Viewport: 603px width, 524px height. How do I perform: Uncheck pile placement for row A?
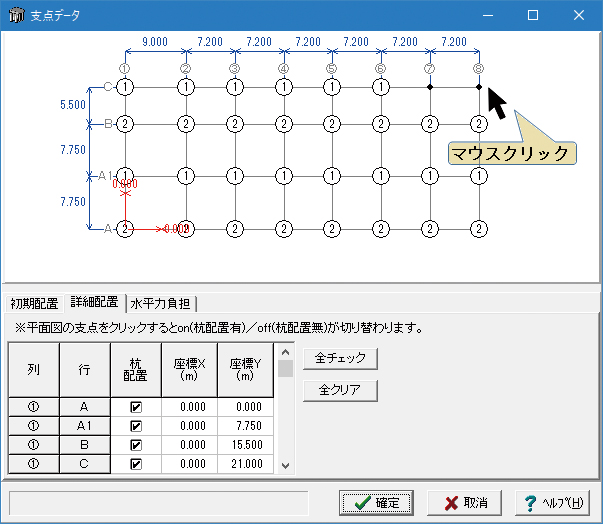point(136,407)
